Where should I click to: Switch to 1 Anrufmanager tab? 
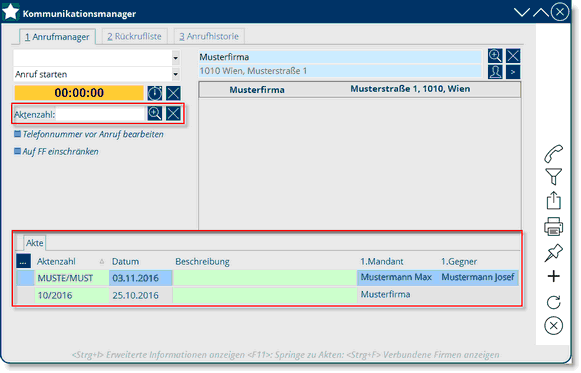click(x=57, y=37)
